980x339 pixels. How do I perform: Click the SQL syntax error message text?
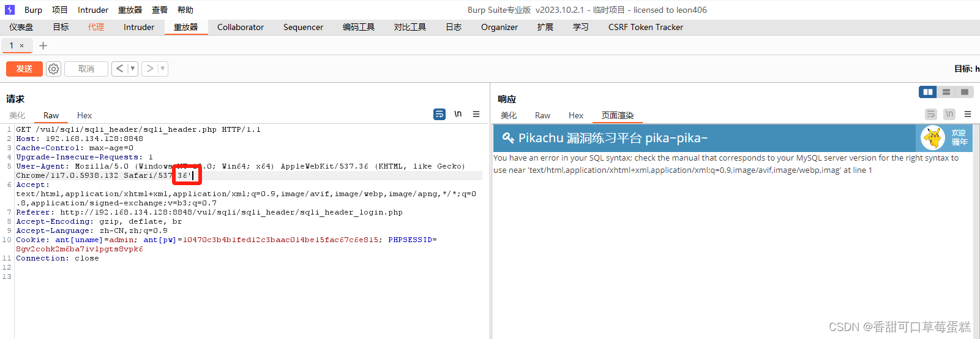pos(726,164)
